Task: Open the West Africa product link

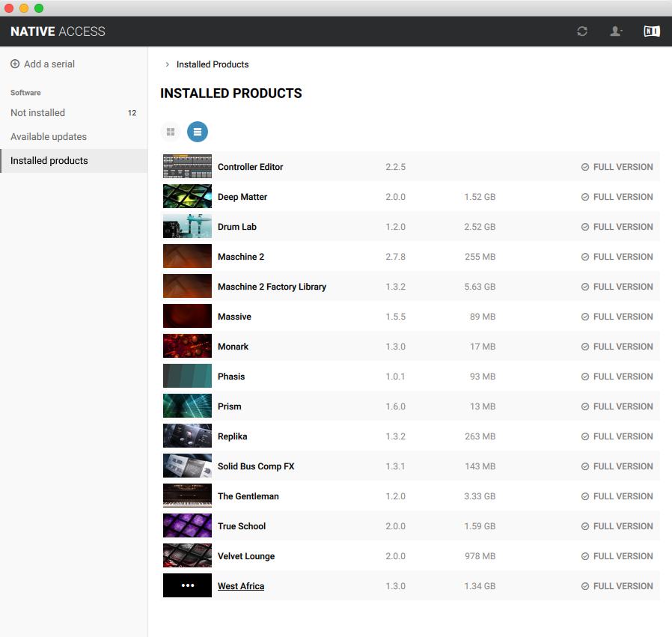Action: (241, 586)
